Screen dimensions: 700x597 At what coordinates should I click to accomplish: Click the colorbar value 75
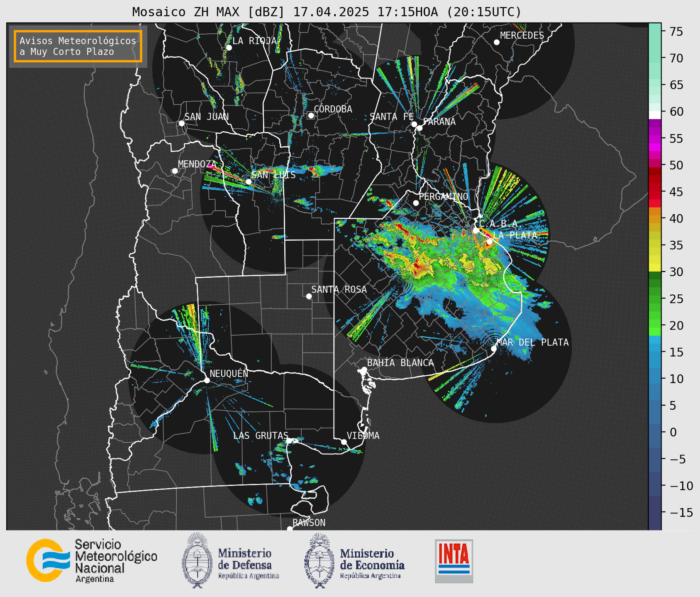click(x=676, y=32)
